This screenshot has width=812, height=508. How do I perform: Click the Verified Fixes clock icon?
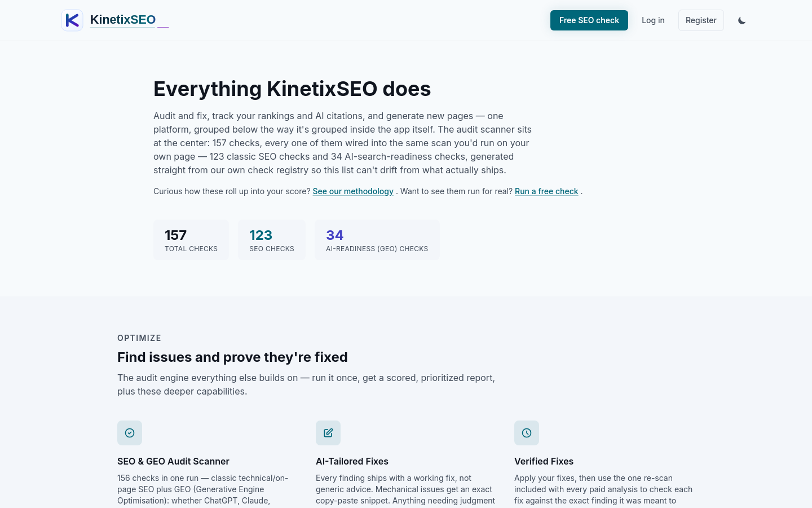tap(527, 433)
